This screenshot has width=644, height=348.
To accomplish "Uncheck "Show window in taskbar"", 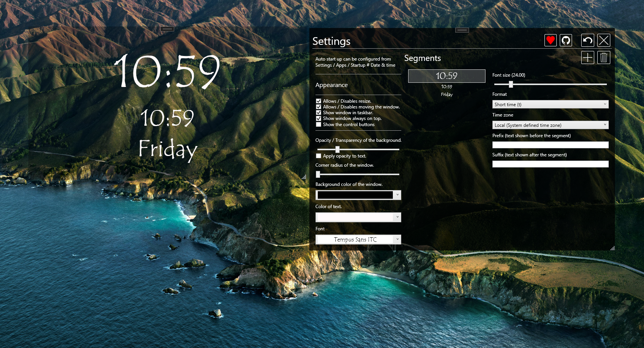I will 318,112.
